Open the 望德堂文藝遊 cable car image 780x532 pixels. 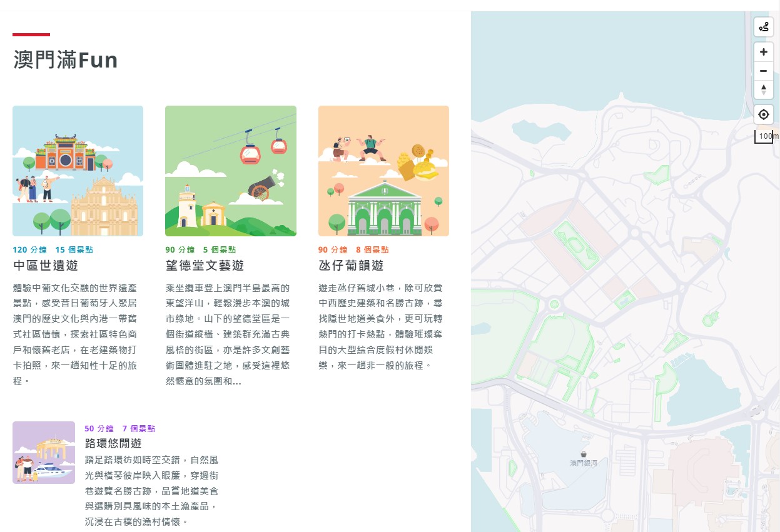click(230, 171)
